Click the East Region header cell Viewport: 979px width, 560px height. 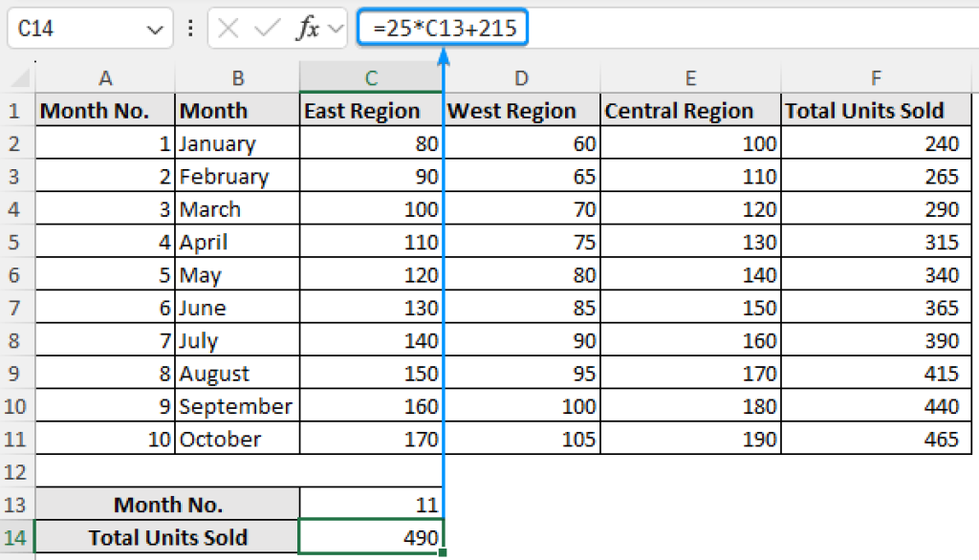[x=371, y=110]
